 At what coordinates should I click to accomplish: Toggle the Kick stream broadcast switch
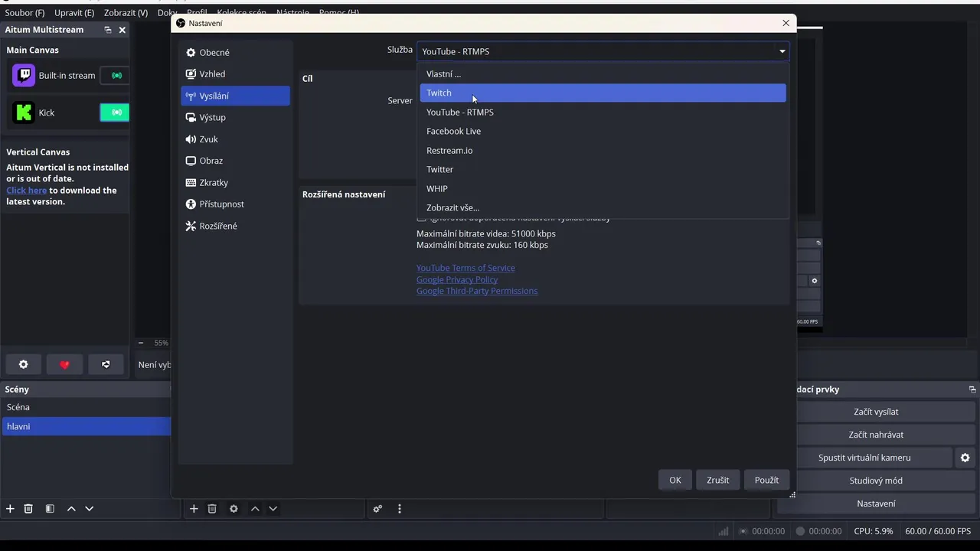[115, 112]
